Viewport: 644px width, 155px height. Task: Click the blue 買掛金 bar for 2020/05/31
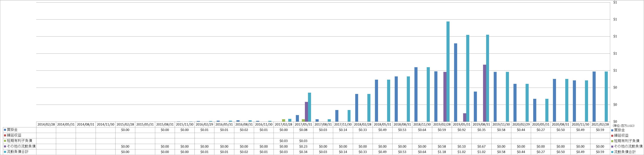(x=535, y=110)
